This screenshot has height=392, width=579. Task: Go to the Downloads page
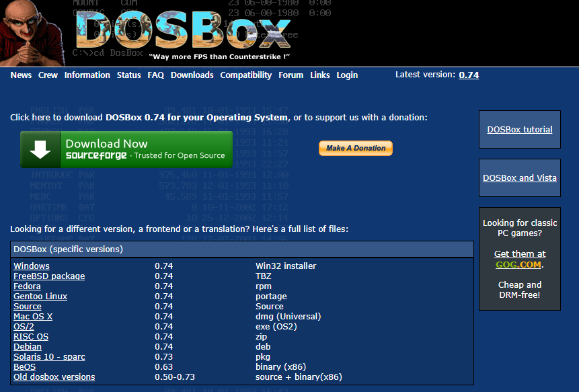(192, 75)
